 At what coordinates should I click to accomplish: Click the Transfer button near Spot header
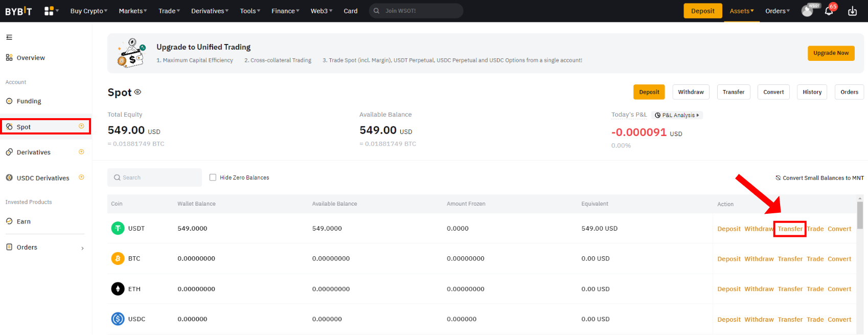(x=734, y=92)
